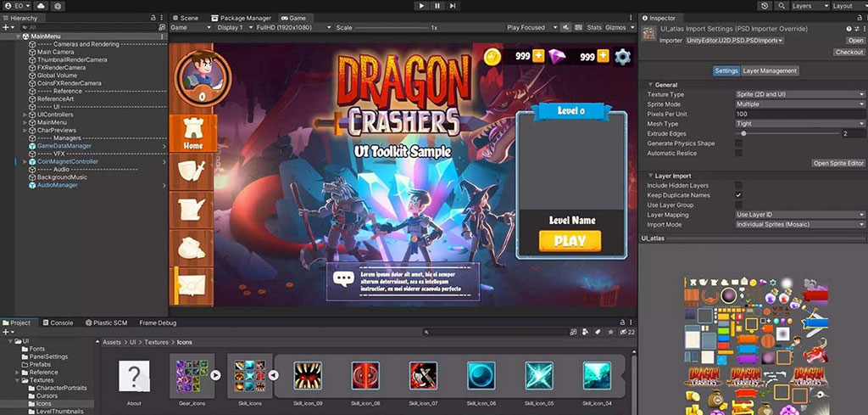868x415 pixels.
Task: Enable Include Hidden Layers checkbox
Action: [738, 186]
